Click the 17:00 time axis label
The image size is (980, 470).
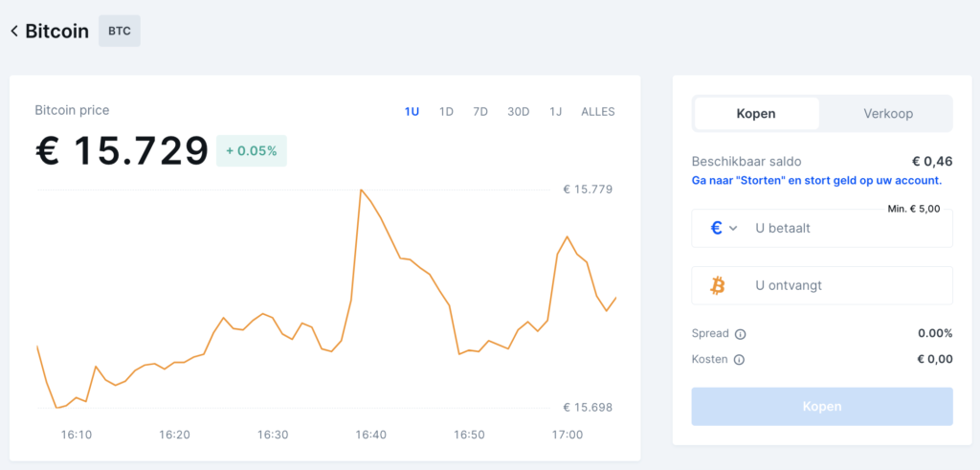[567, 435]
